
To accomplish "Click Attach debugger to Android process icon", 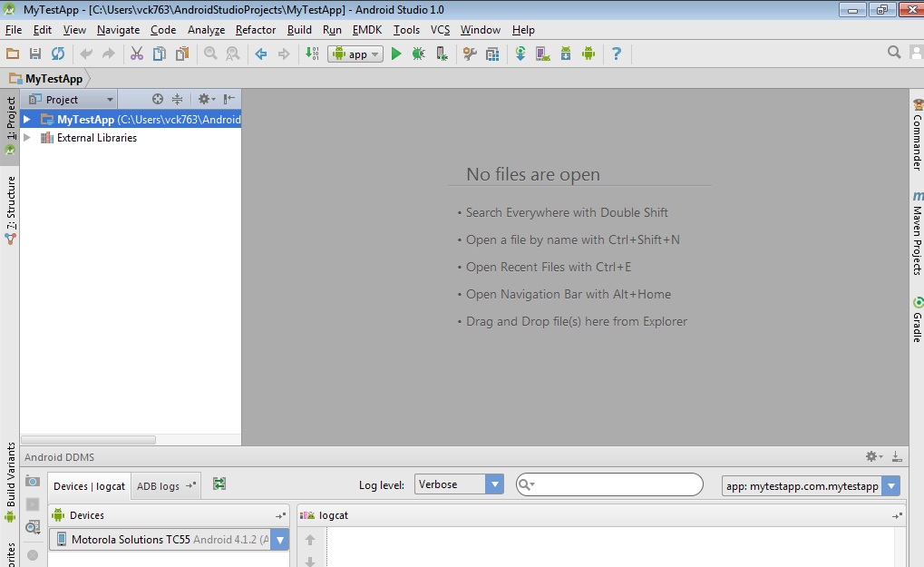I will 442,54.
